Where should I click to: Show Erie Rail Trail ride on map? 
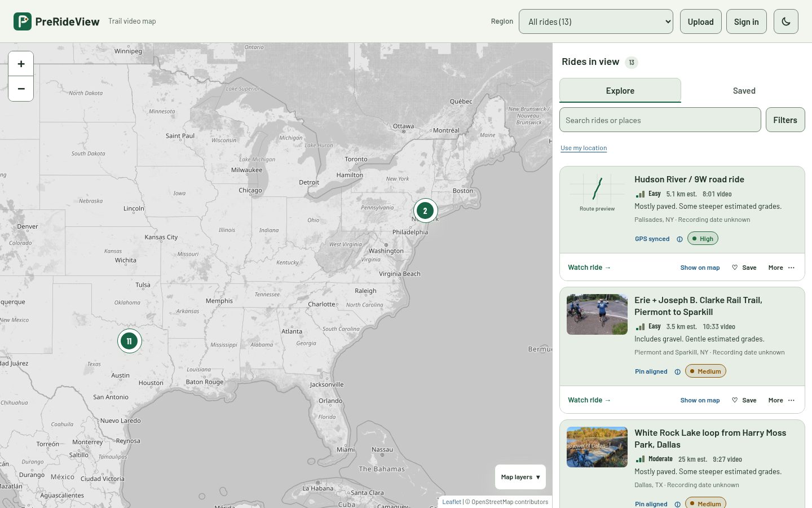pos(700,400)
